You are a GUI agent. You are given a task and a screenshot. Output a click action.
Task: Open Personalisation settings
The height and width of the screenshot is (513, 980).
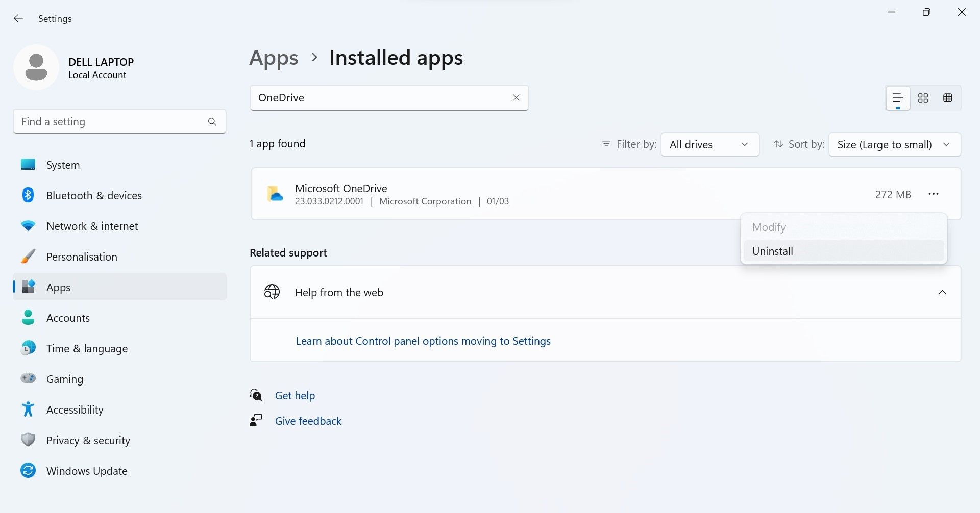(82, 256)
